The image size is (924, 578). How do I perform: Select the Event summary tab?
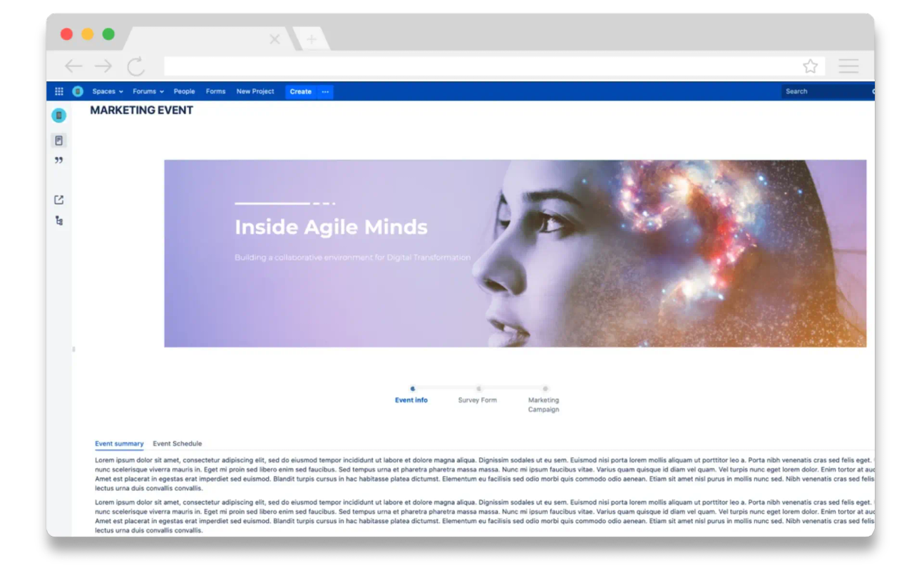pyautogui.click(x=119, y=444)
